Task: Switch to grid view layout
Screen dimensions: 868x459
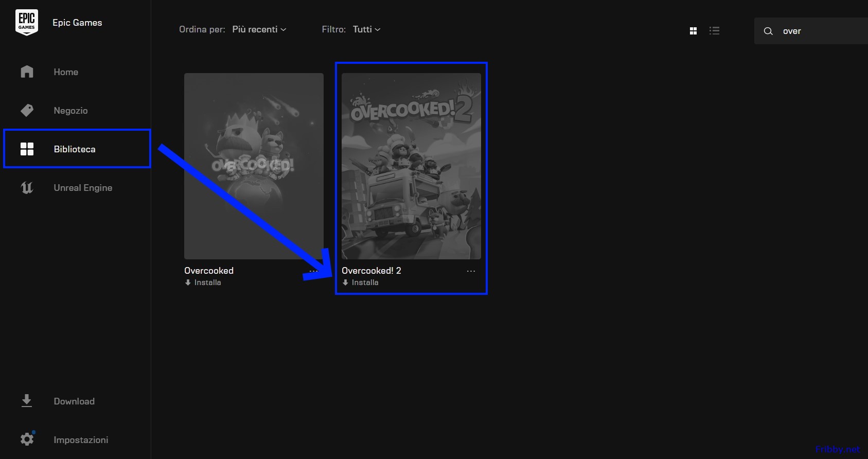Action: tap(693, 31)
